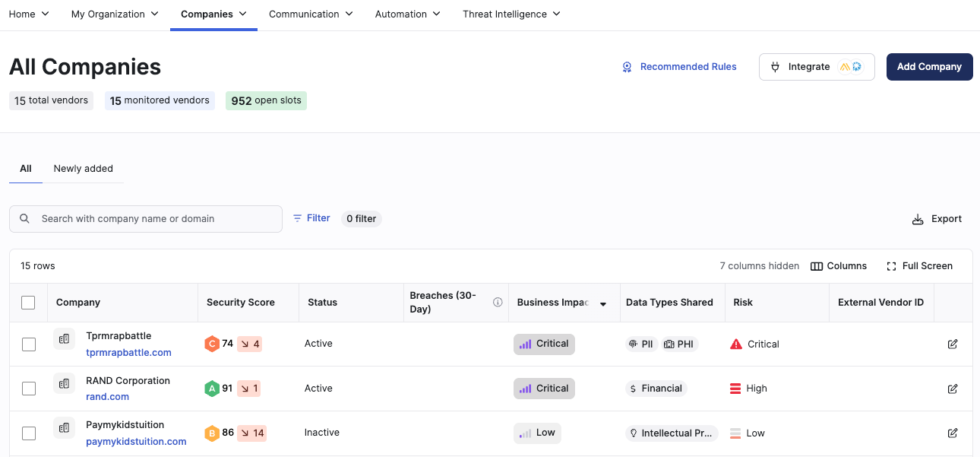Select the RAND Corporation row checkbox
The image size is (980, 457).
pyautogui.click(x=28, y=389)
